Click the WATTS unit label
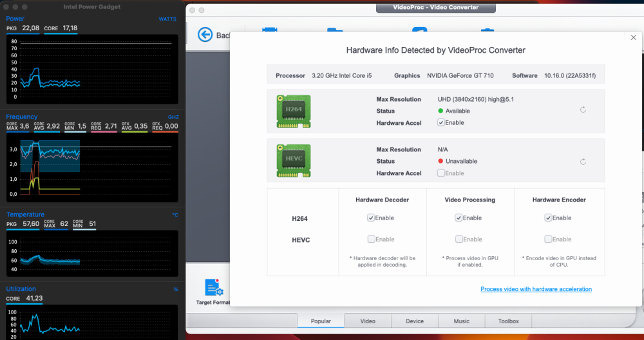644x340 pixels. click(x=167, y=19)
